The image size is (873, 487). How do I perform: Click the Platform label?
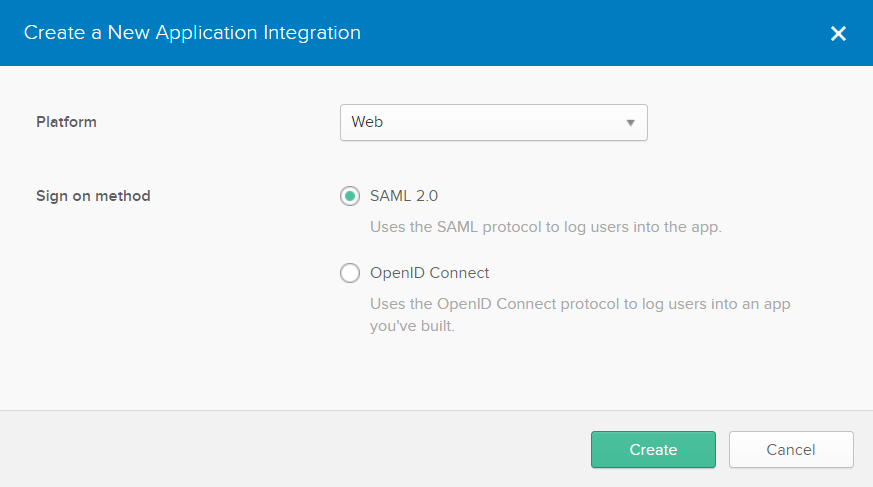click(x=66, y=122)
